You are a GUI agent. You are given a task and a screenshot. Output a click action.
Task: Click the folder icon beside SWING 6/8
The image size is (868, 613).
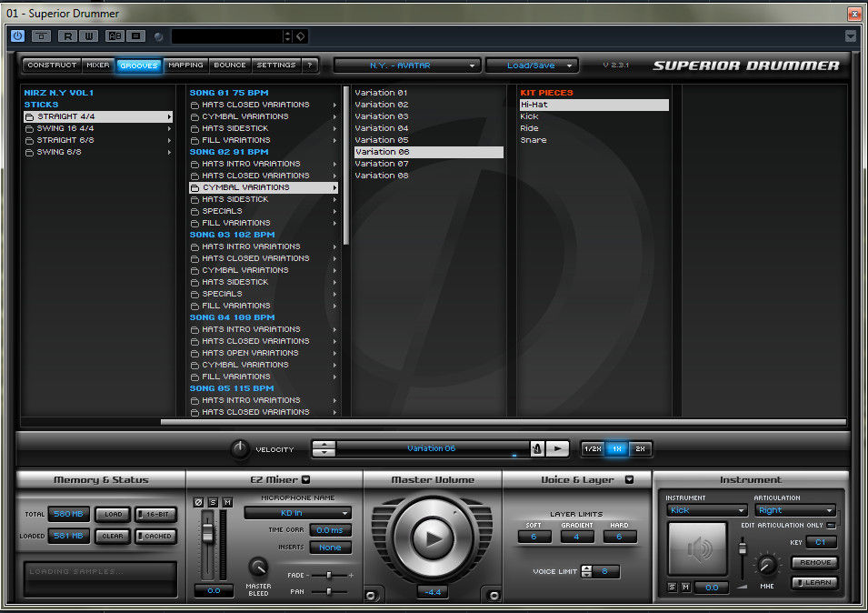point(29,153)
